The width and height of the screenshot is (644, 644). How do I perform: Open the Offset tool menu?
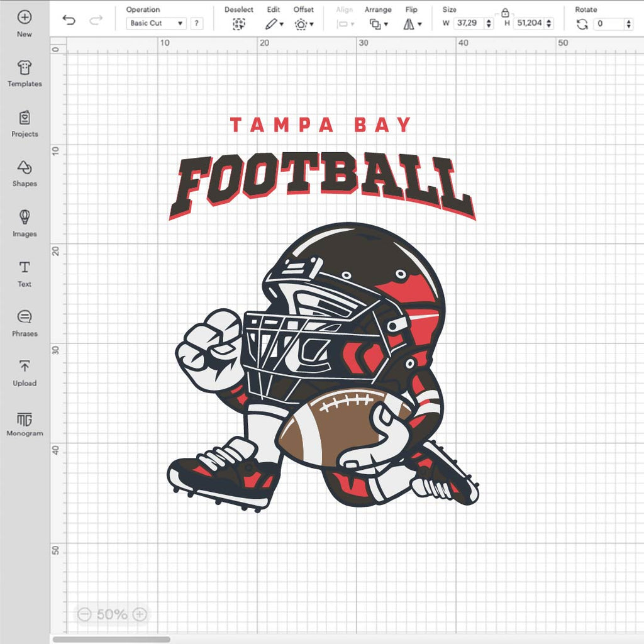(x=303, y=24)
